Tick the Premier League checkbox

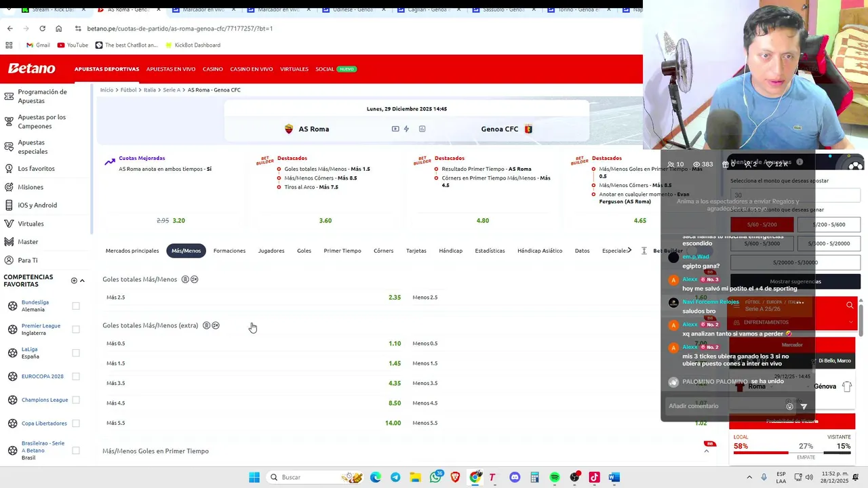point(76,329)
